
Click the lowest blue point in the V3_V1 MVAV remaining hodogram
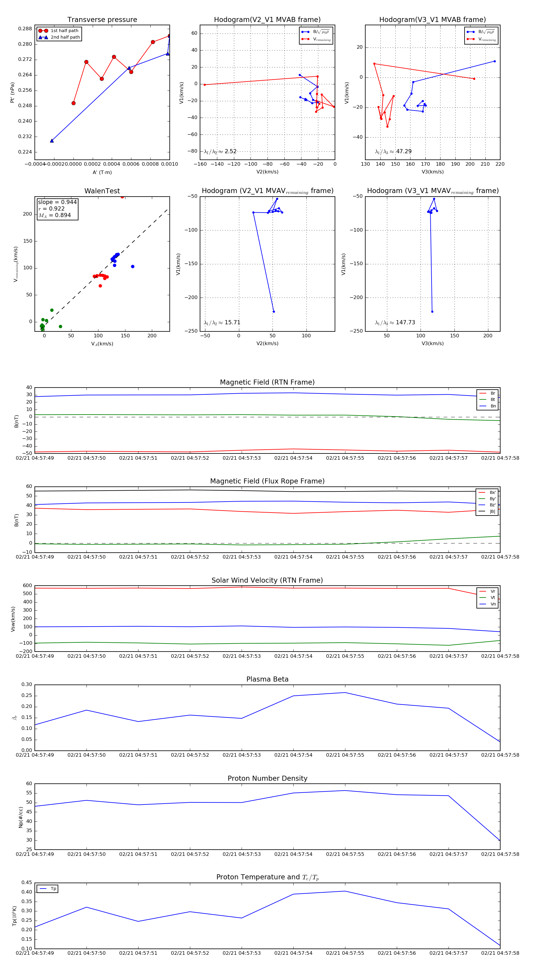click(x=432, y=312)
